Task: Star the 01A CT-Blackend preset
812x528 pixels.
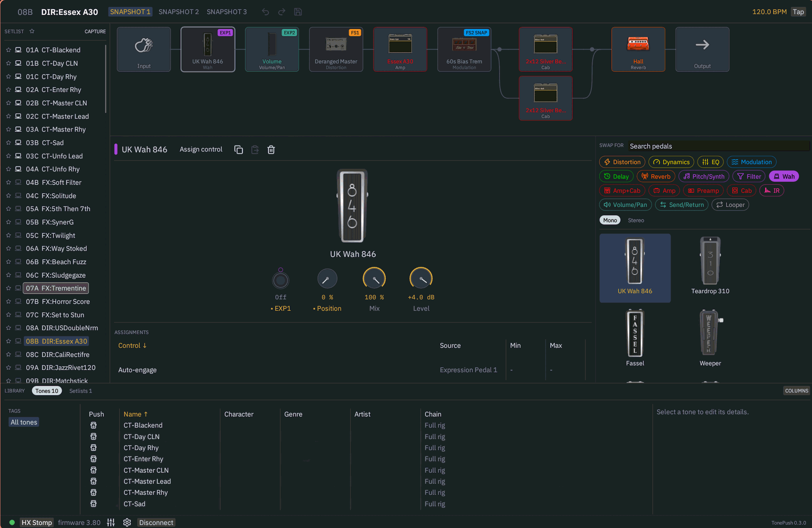Action: click(x=8, y=50)
